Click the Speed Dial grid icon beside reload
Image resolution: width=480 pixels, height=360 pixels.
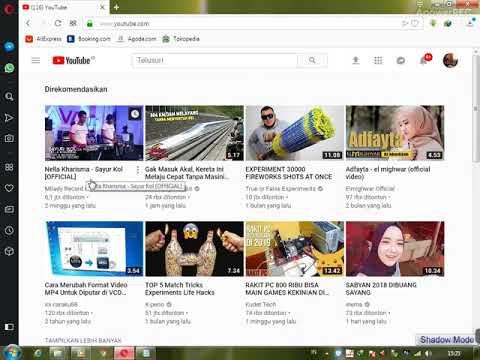click(x=73, y=23)
